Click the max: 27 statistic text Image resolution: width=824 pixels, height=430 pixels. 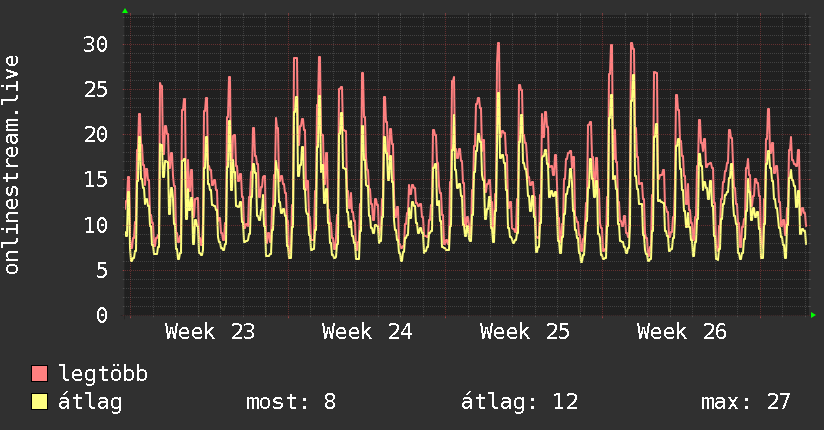point(746,402)
